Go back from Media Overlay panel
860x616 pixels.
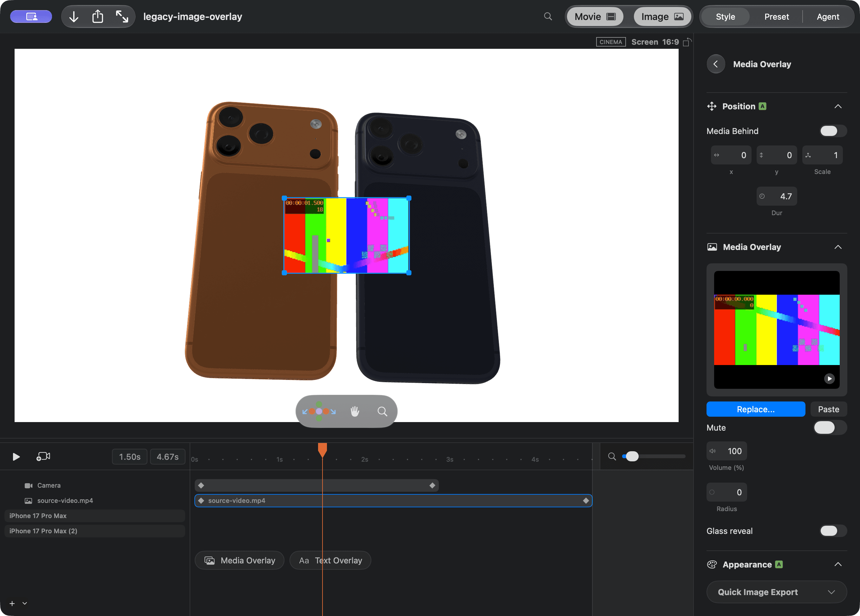[x=715, y=64]
